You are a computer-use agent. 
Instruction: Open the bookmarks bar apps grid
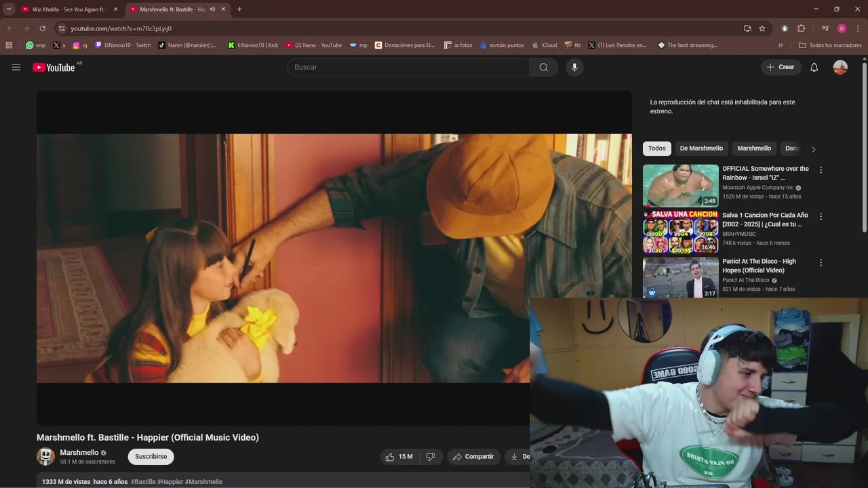(x=9, y=45)
